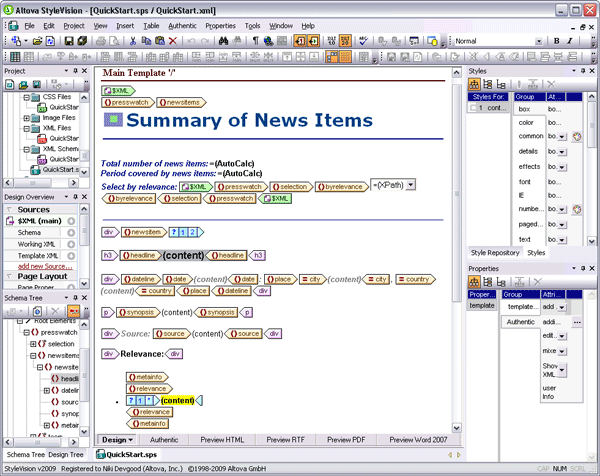The height and width of the screenshot is (476, 600).
Task: Click the ellipsis button beside Authentic row
Action: (x=577, y=322)
